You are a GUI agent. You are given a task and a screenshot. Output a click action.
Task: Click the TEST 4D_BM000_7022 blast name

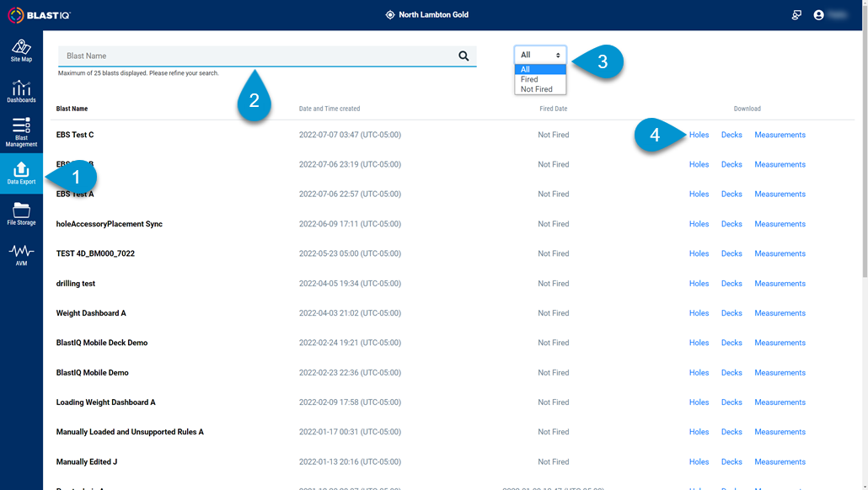95,254
